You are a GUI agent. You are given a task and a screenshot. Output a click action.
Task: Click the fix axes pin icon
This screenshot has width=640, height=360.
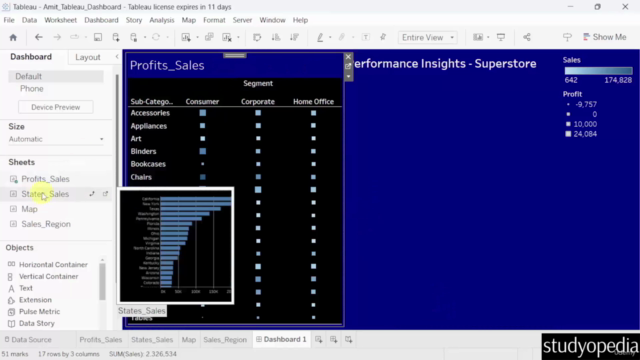coord(383,38)
